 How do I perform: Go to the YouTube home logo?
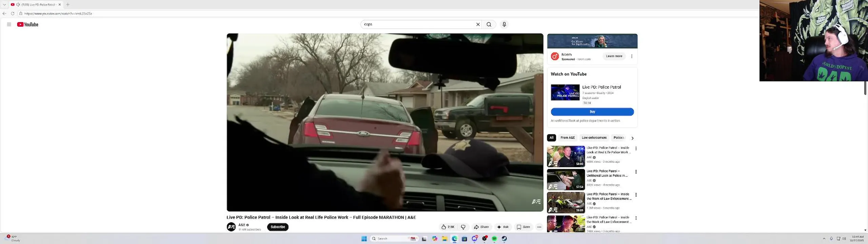coord(27,24)
